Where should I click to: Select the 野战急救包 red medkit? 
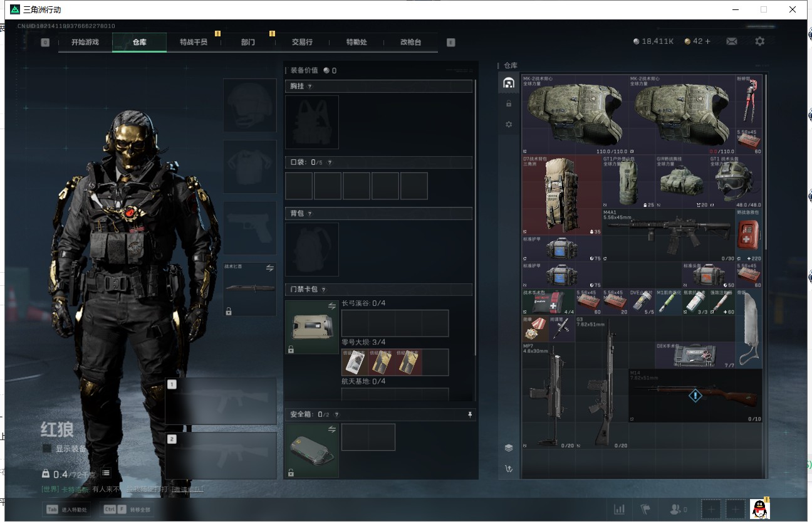(749, 235)
